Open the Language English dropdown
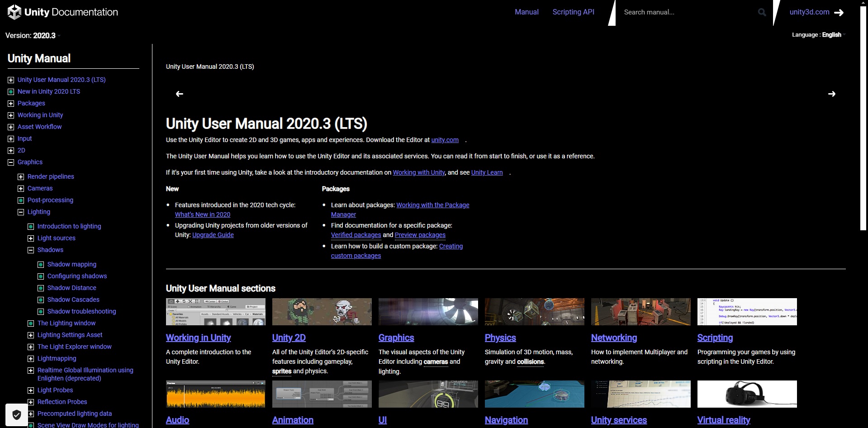 coord(819,35)
